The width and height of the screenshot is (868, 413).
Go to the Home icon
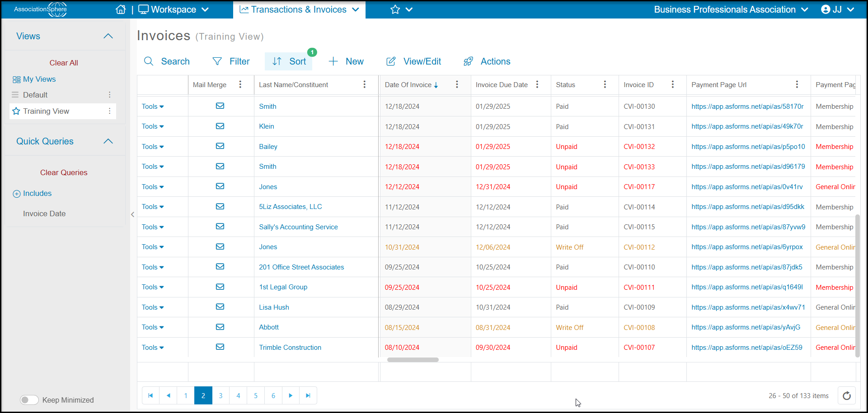(121, 9)
